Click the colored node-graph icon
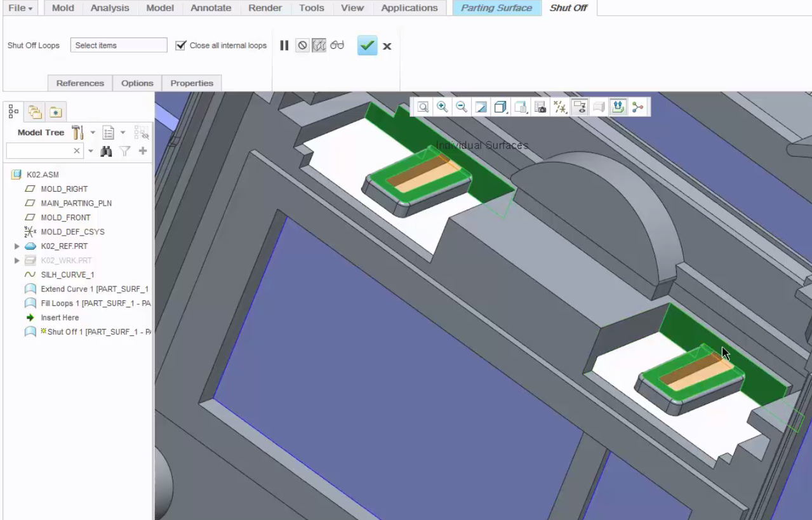This screenshot has height=520, width=812. (637, 107)
